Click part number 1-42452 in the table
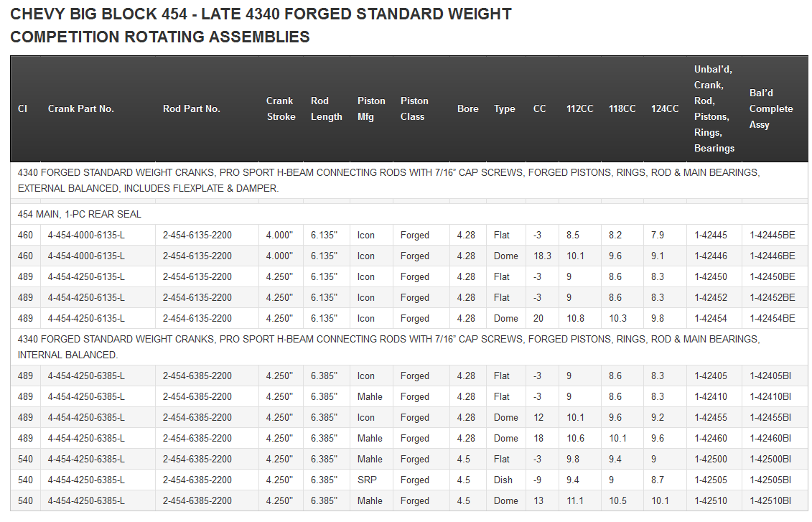This screenshot has width=812, height=522. (x=711, y=298)
